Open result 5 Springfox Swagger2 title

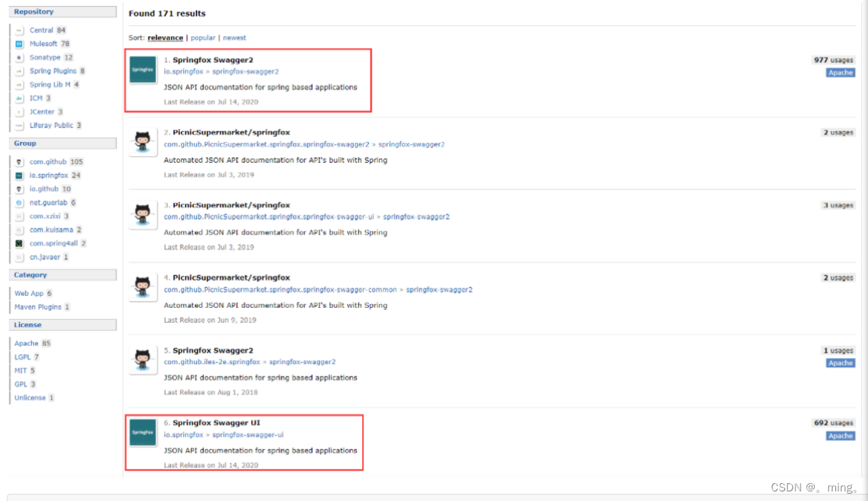point(213,350)
